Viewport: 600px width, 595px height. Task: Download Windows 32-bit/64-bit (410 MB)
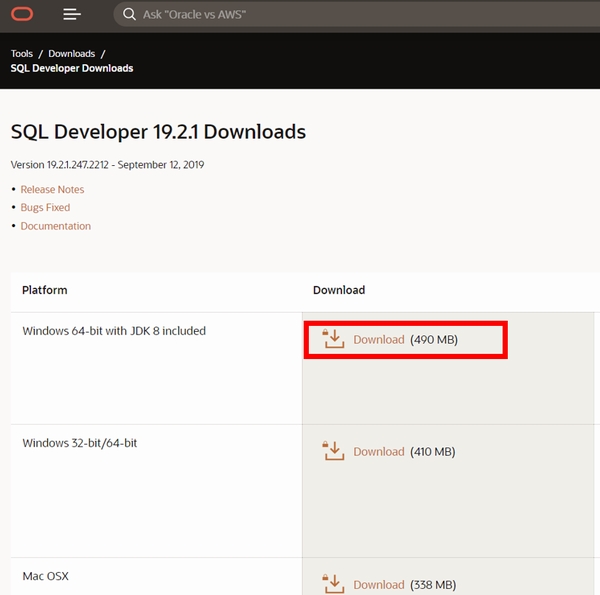click(379, 452)
